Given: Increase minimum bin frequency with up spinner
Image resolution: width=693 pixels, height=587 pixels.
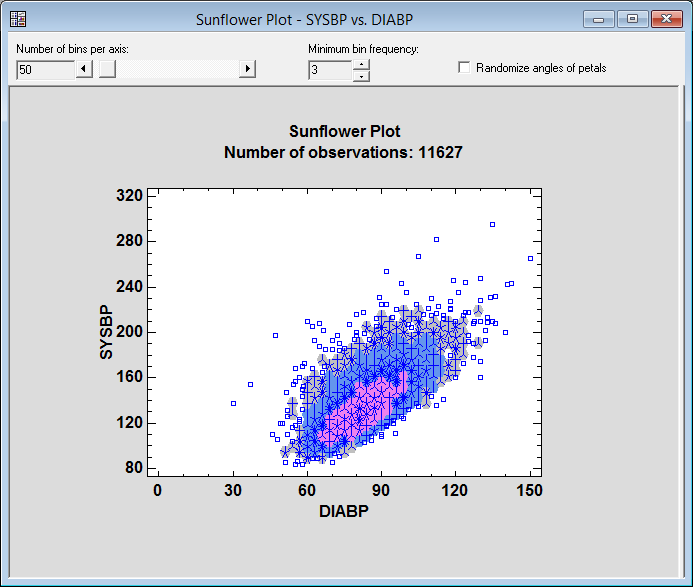Looking at the screenshot, I should [x=361, y=64].
